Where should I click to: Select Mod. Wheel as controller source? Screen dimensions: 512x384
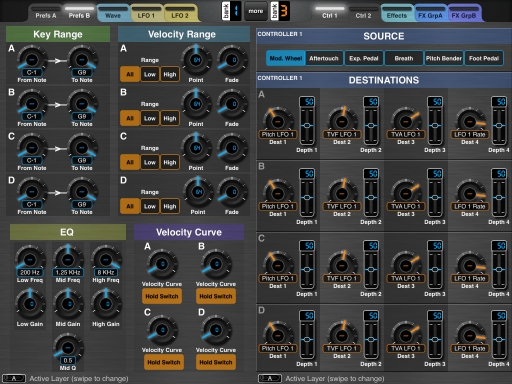click(286, 58)
